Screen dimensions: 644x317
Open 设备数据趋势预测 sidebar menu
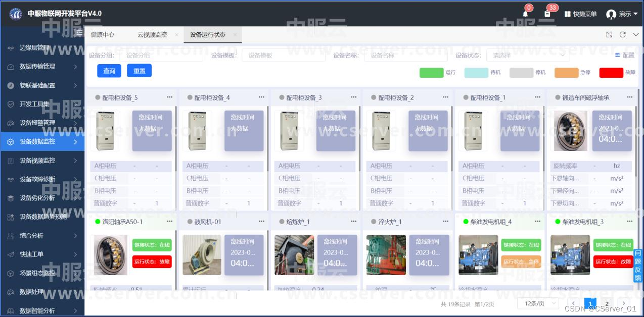point(42,217)
